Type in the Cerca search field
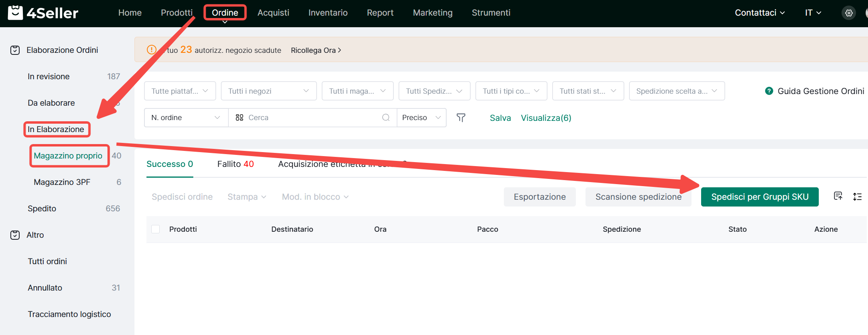Viewport: 868px width, 335px height. point(312,118)
